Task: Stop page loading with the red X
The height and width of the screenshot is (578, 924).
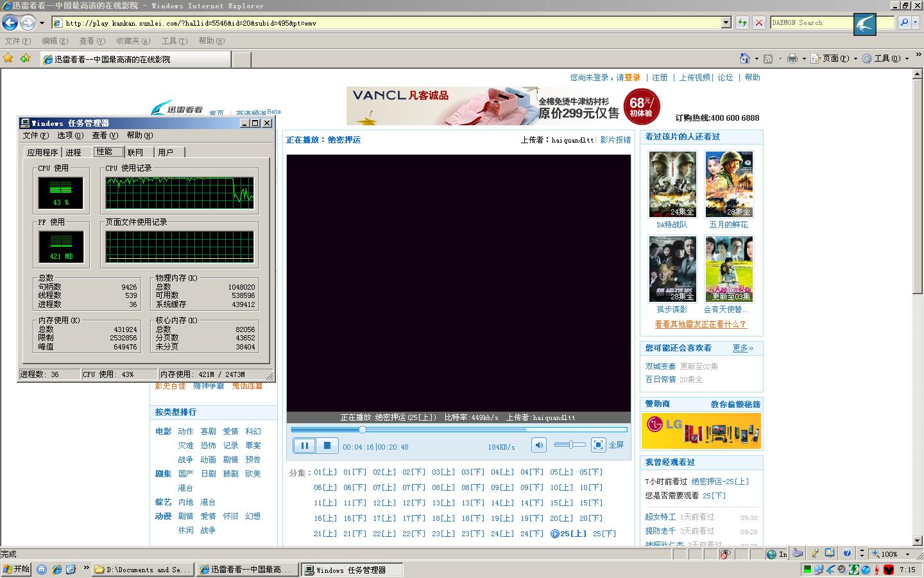Action: coord(759,22)
